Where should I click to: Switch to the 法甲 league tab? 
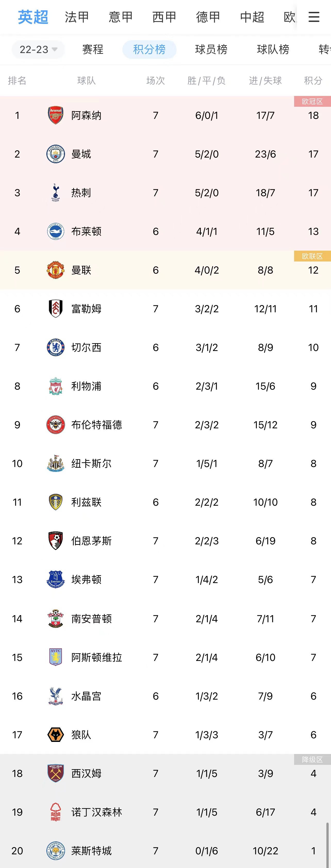click(77, 17)
